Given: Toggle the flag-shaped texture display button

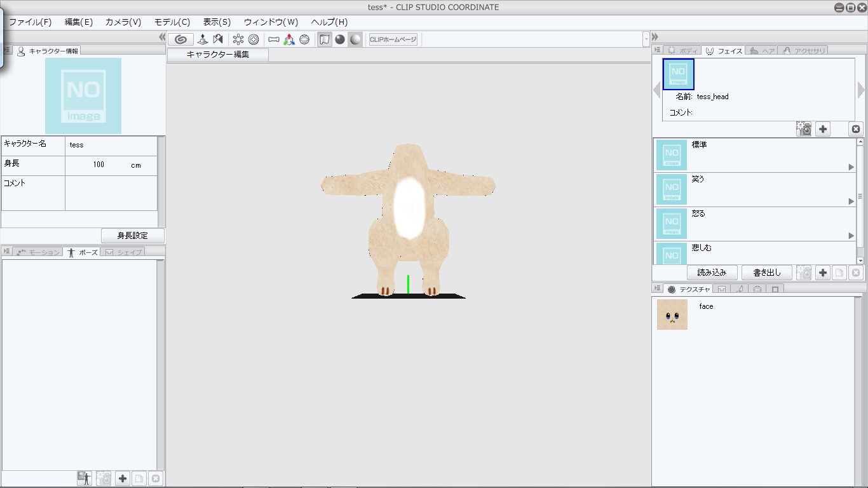Looking at the screenshot, I should (x=325, y=39).
